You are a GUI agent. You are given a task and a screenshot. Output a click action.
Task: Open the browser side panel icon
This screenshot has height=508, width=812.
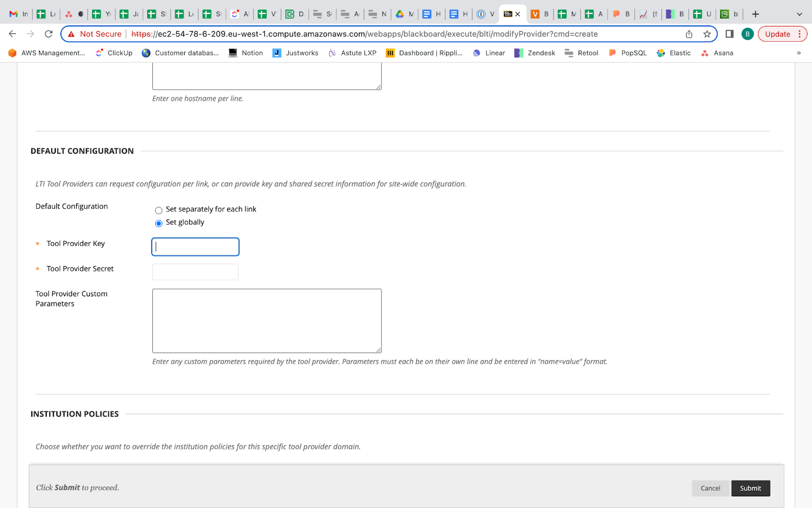[729, 34]
